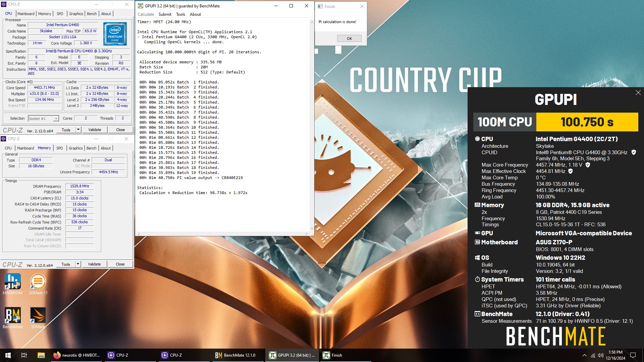
Task: Click the Core Voltage 1.360 V value
Action: tap(86, 43)
